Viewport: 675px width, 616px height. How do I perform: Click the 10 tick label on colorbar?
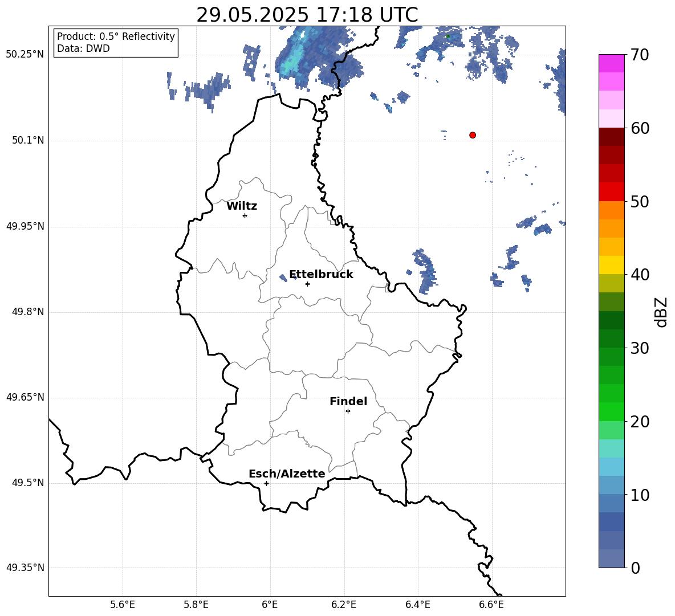click(640, 495)
